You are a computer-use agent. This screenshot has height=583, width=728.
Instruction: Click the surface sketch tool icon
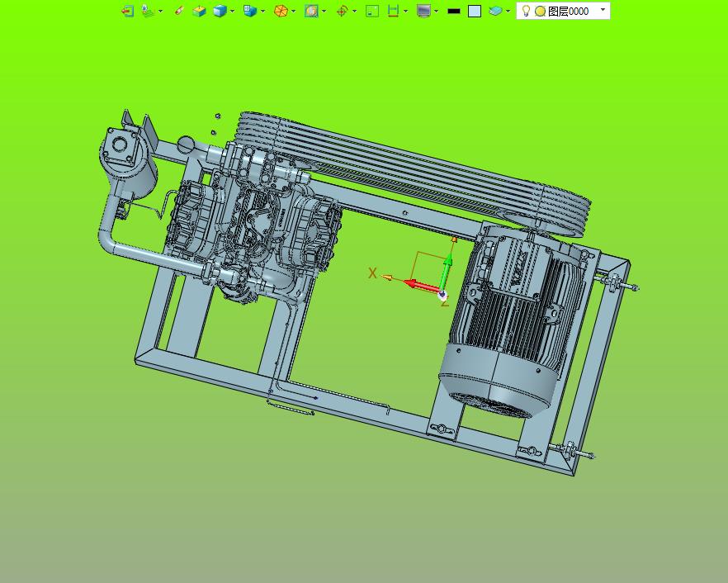tap(149, 11)
